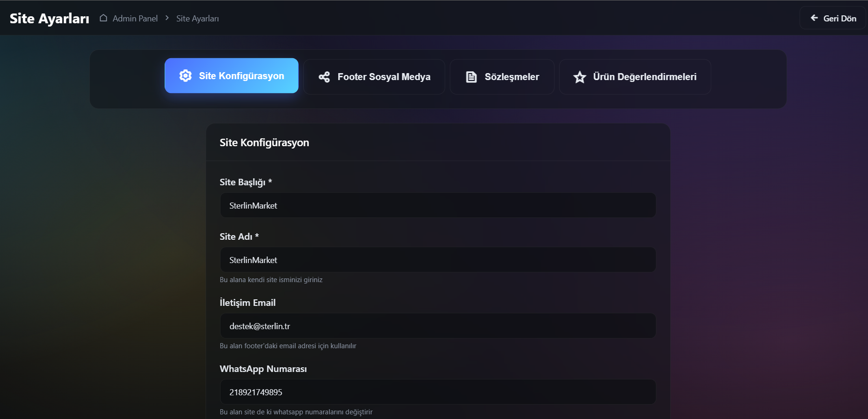The height and width of the screenshot is (419, 868).
Task: Click the İletişim Email input field
Action: click(x=438, y=326)
